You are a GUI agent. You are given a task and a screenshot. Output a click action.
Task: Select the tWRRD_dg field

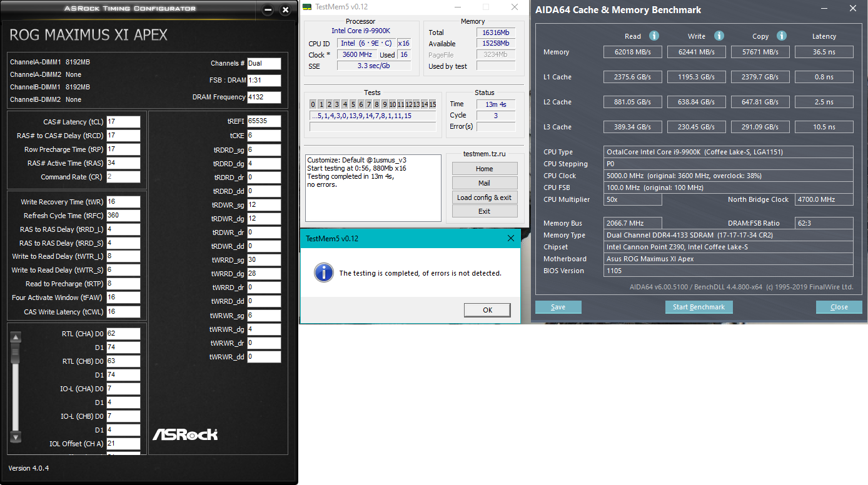point(264,273)
